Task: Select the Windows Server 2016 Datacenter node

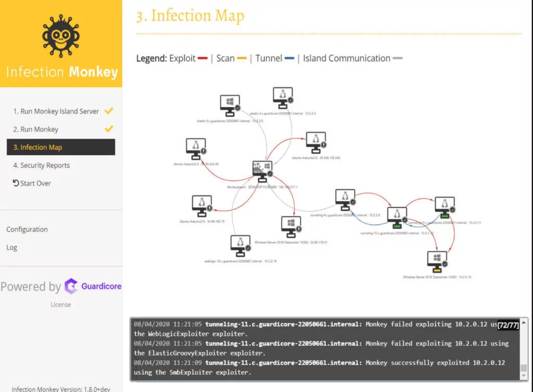Action: [290, 224]
